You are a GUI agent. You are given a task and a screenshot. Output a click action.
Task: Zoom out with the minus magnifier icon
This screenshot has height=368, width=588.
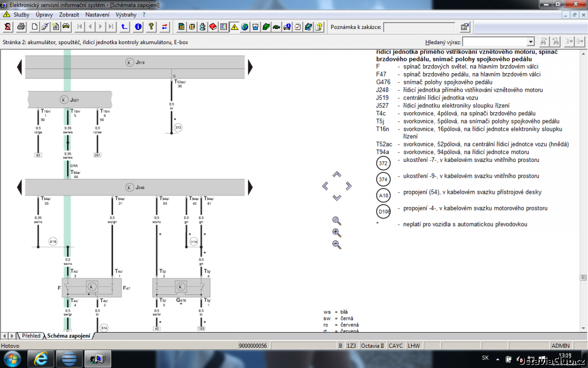click(x=337, y=244)
